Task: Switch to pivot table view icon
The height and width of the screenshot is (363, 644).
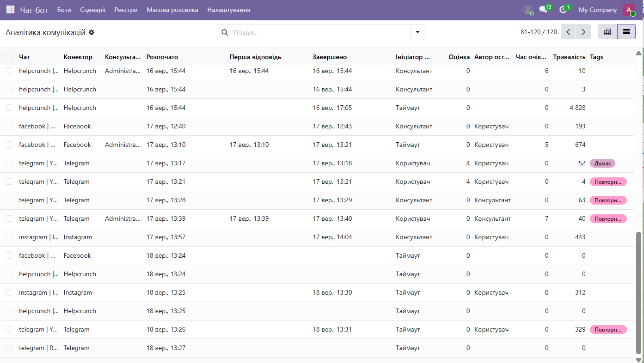Action: [607, 32]
